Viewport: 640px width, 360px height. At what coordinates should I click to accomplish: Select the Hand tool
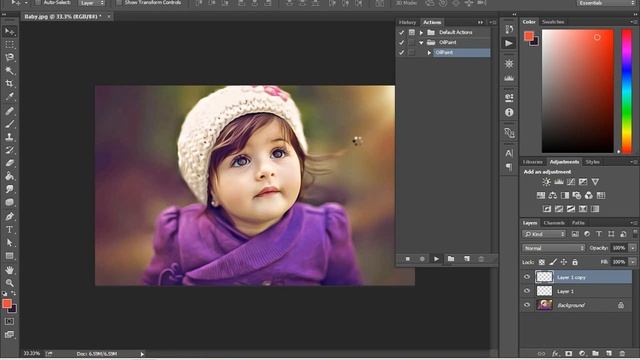(x=9, y=270)
